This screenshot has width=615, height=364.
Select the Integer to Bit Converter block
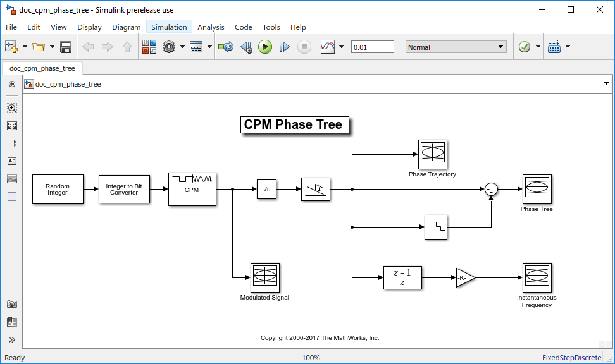tap(124, 189)
